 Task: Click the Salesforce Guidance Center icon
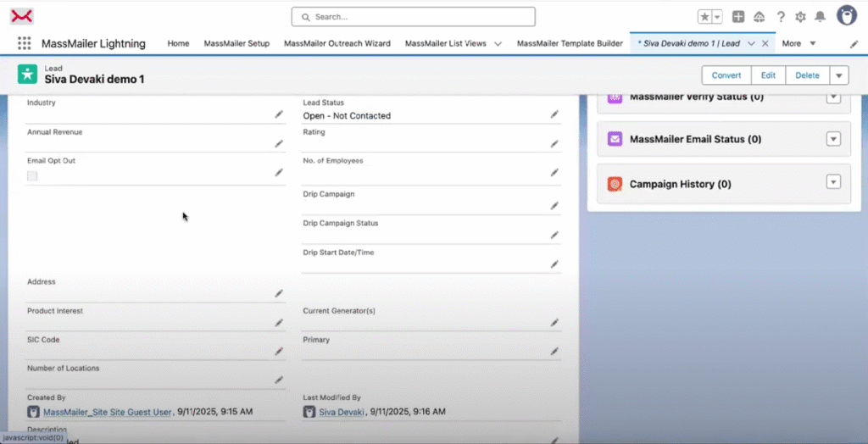(x=759, y=17)
